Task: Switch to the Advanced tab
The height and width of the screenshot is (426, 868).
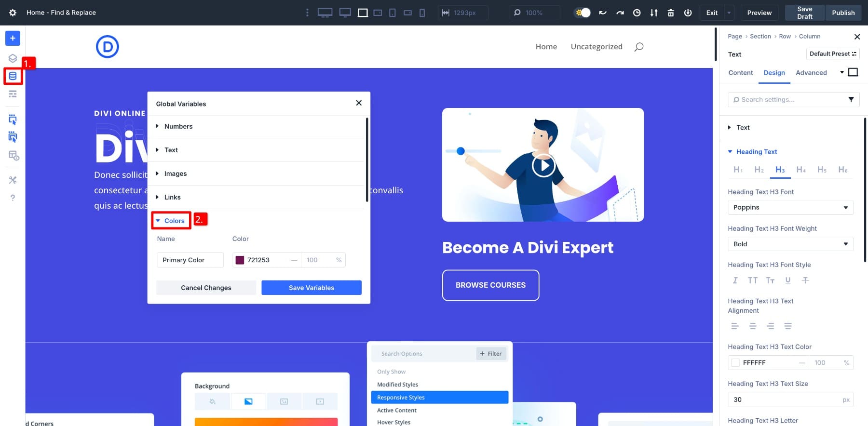Action: 811,73
